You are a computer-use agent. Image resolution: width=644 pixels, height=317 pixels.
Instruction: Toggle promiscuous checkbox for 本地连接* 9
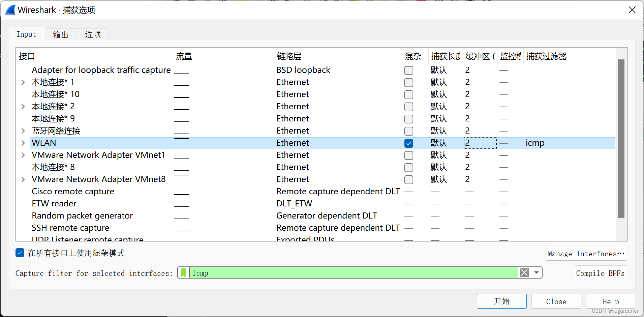(x=409, y=119)
